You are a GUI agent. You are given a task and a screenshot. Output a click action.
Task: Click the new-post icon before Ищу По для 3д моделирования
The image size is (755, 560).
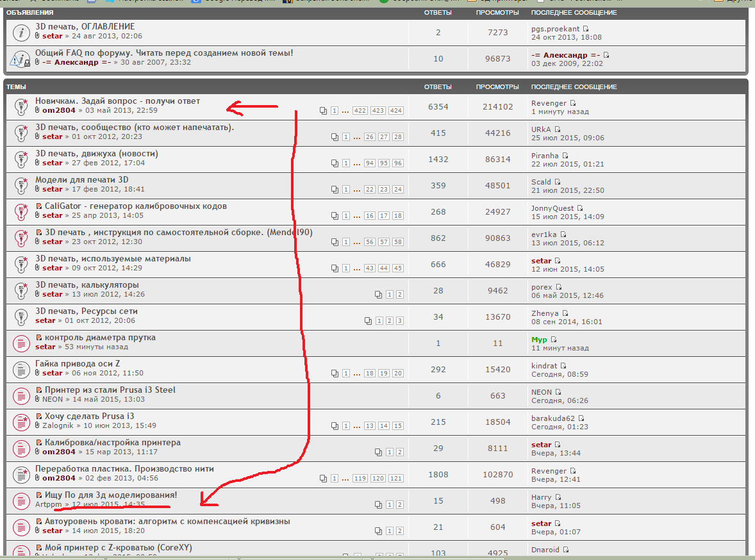[39, 495]
